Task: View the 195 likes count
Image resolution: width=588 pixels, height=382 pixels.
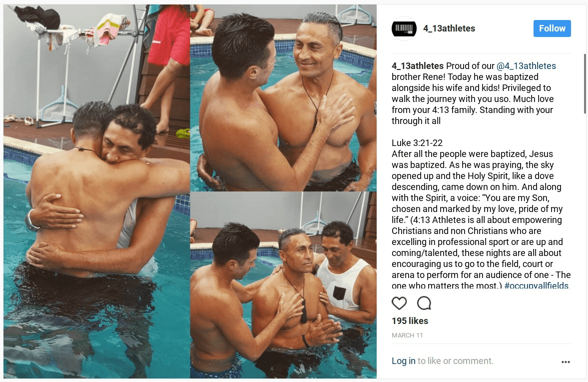Action: (410, 321)
